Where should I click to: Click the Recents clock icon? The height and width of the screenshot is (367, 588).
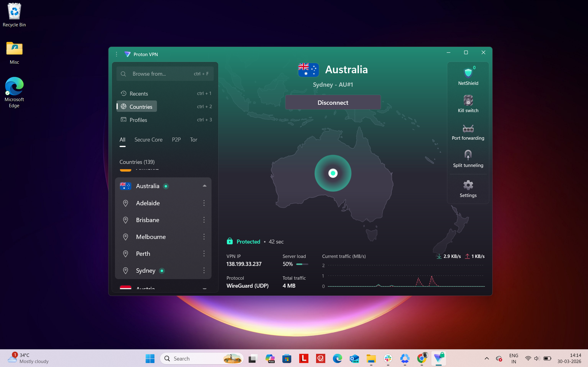tap(124, 93)
